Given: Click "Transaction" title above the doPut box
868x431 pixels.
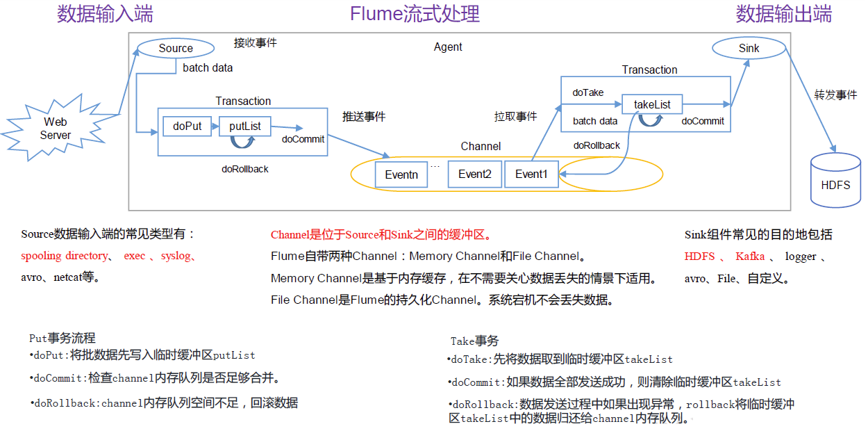Looking at the screenshot, I should pos(243,101).
